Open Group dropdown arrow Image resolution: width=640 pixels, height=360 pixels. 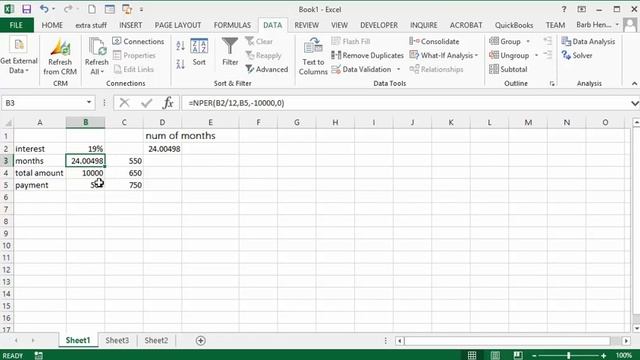pos(528,41)
